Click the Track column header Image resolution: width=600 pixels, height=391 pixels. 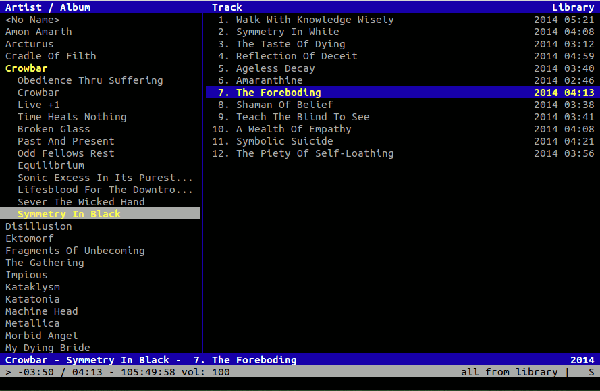[x=227, y=7]
